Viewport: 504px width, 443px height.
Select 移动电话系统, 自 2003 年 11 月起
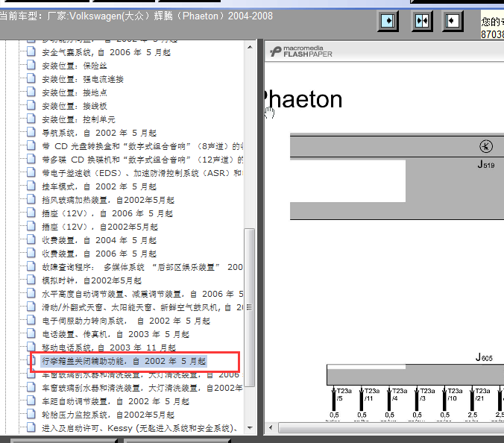(109, 348)
